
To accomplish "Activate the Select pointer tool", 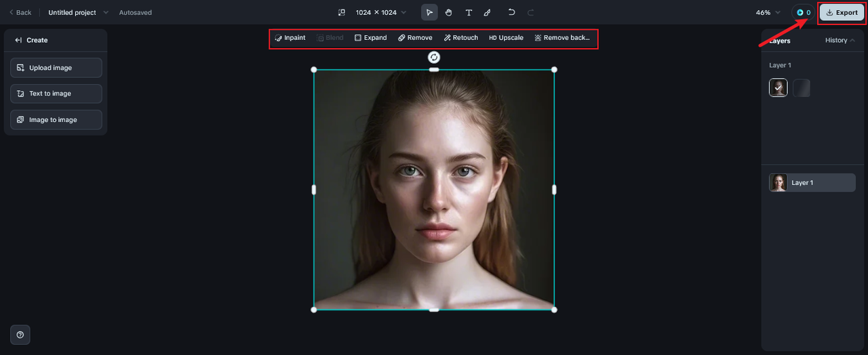I will [x=429, y=12].
